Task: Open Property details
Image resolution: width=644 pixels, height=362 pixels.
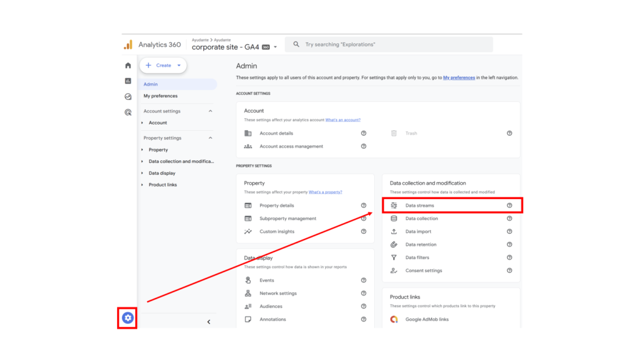Action: (277, 206)
